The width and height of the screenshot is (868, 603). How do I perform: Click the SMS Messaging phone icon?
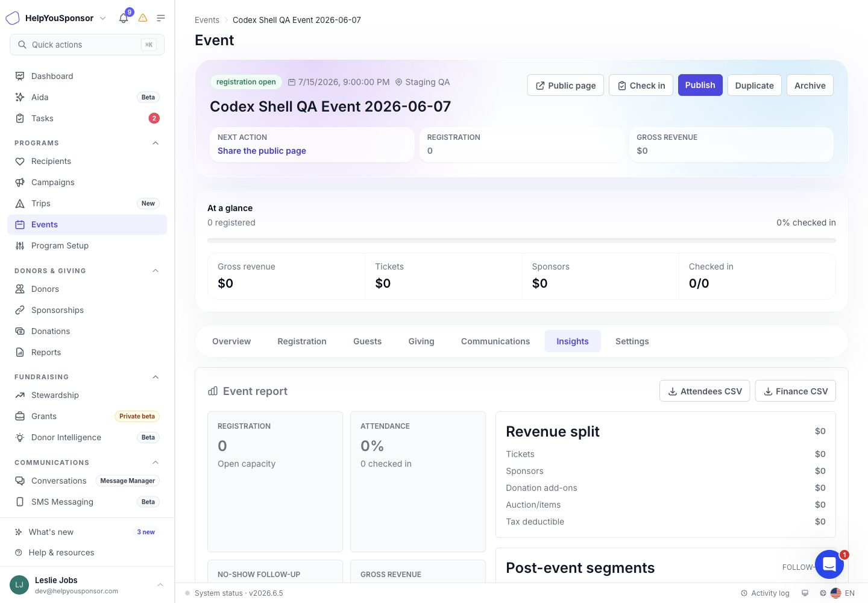coord(20,502)
